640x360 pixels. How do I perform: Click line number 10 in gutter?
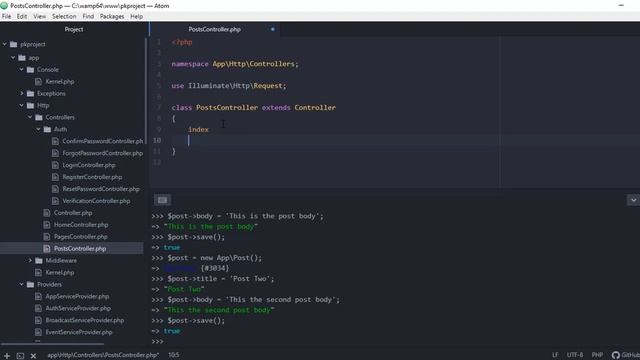157,140
